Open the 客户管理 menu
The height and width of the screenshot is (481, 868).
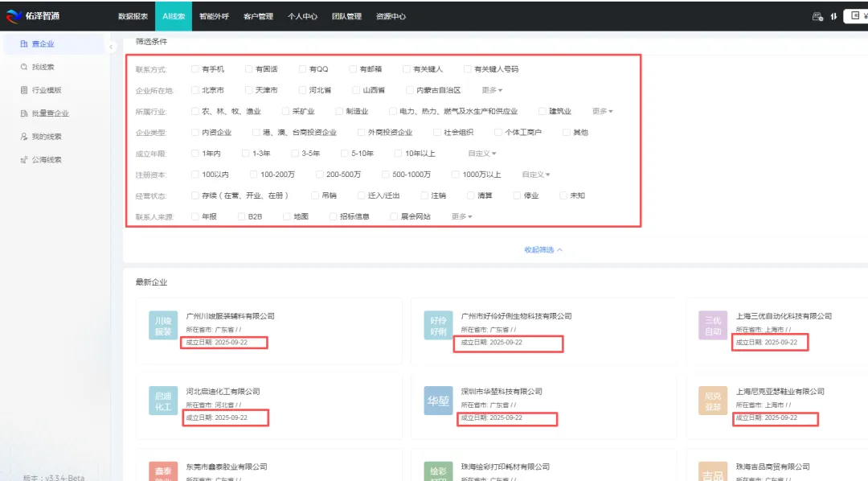(x=257, y=16)
